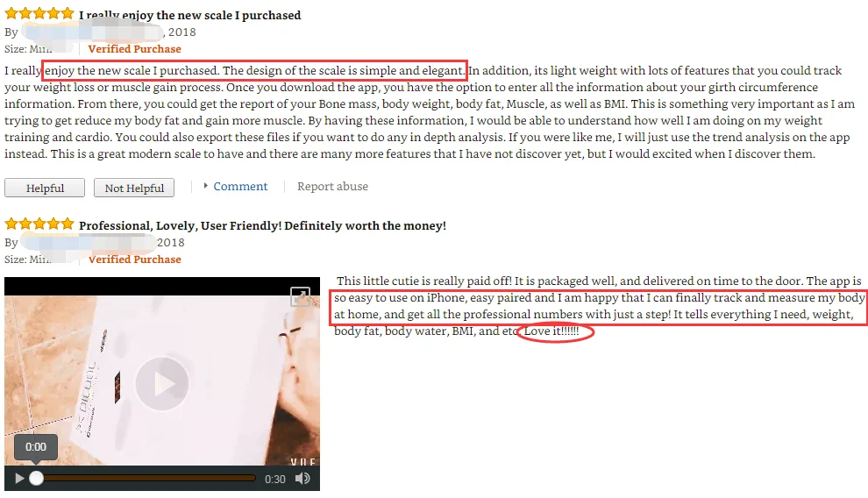Image resolution: width=868 pixels, height=498 pixels.
Task: Click the video seek bar track
Action: (145, 478)
